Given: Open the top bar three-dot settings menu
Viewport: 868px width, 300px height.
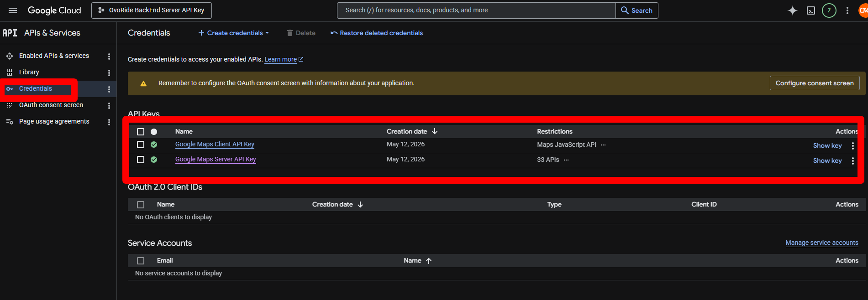Looking at the screenshot, I should (x=847, y=10).
